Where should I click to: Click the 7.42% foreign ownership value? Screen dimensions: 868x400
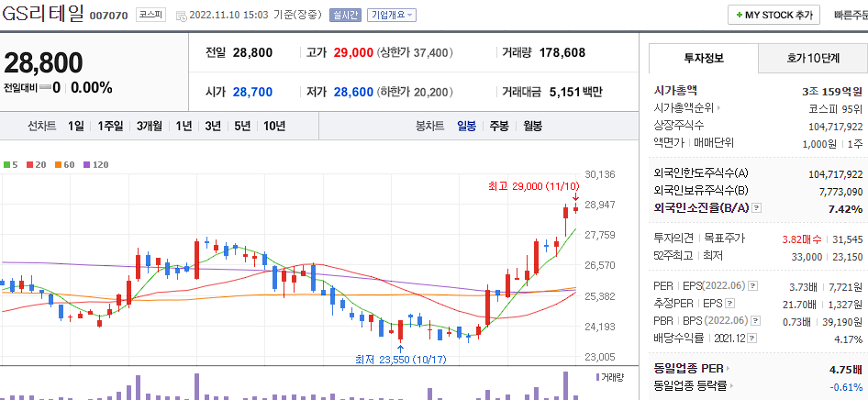point(845,209)
